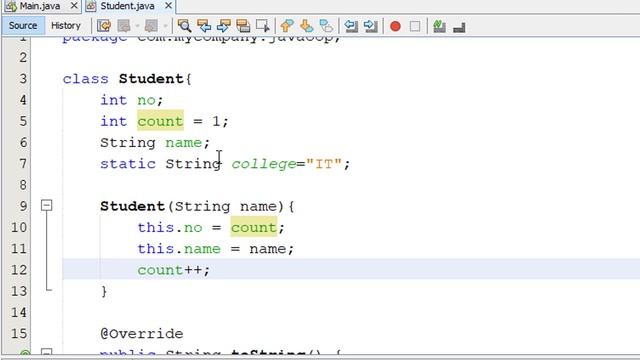The height and width of the screenshot is (360, 640).
Task: Place cursor at 'count++;' on line 12
Action: [173, 270]
